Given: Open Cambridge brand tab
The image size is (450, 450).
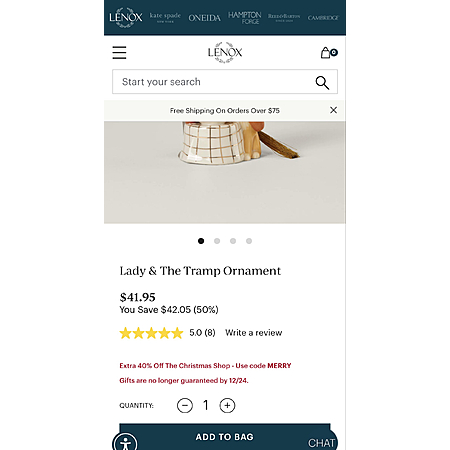Looking at the screenshot, I should 323,18.
